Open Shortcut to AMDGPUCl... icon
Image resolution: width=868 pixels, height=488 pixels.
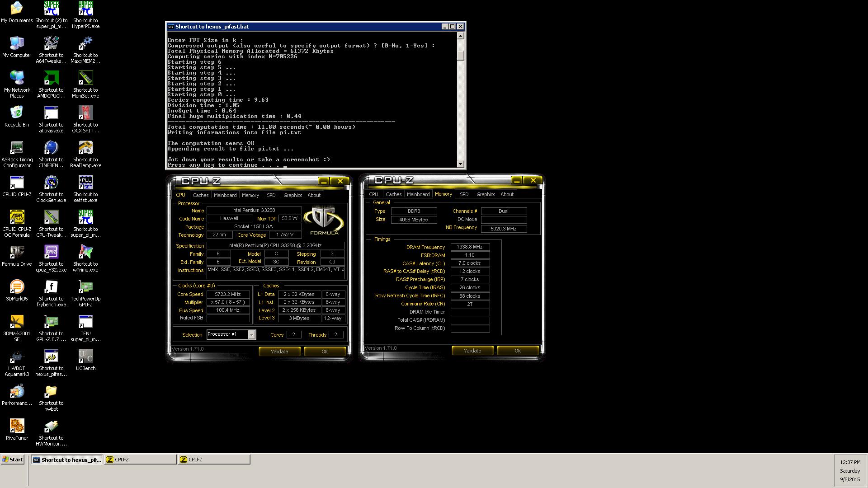click(51, 85)
